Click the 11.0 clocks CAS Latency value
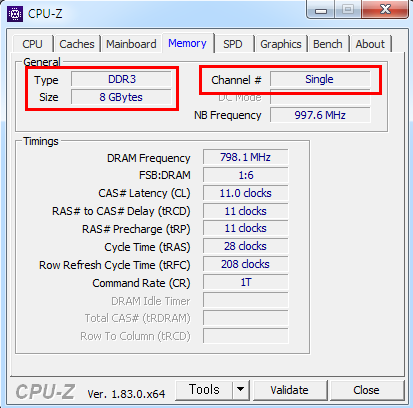The image size is (413, 408). pos(246,193)
